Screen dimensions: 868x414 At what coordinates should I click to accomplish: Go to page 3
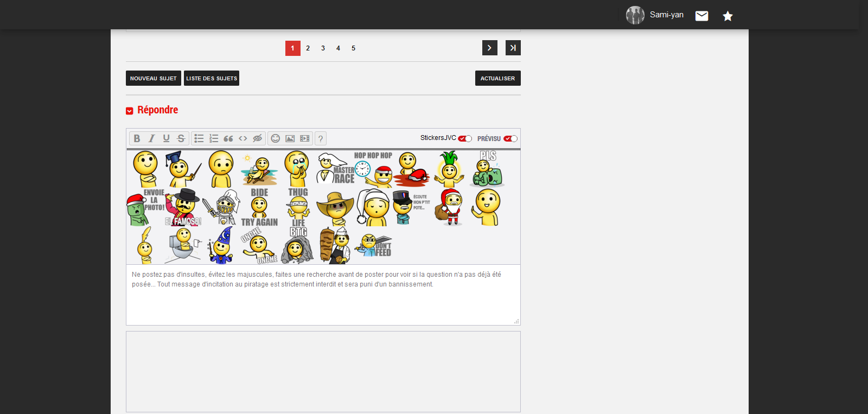tap(323, 48)
